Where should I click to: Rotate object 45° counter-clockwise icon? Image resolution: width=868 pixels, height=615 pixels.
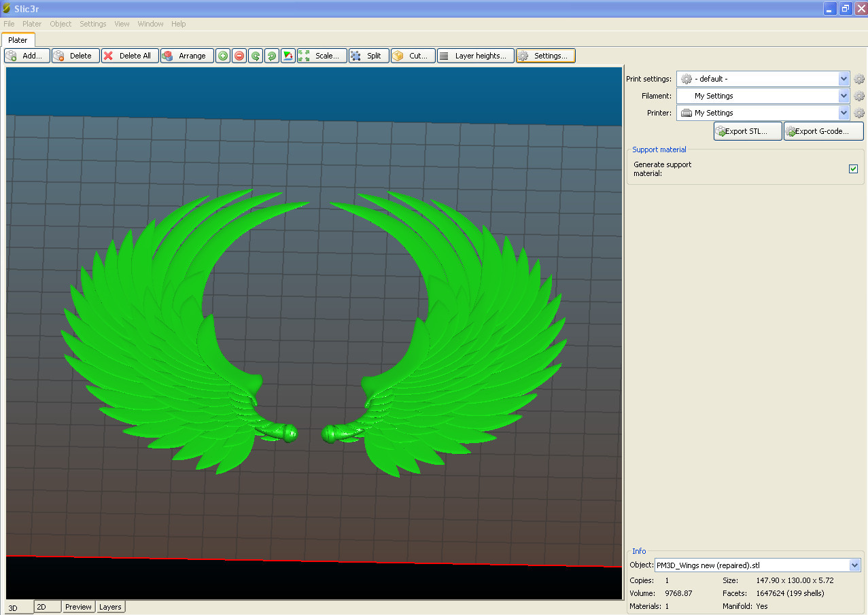(x=256, y=56)
